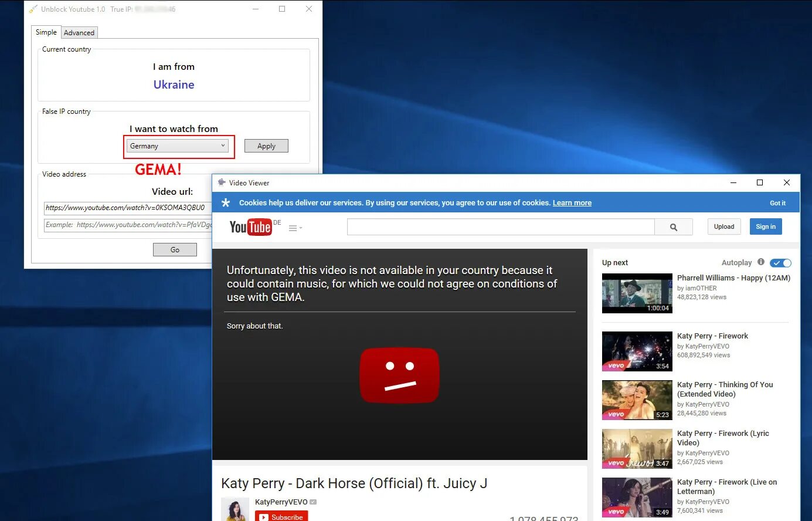Minimize the Video Viewer window
The image size is (812, 521).
click(733, 182)
